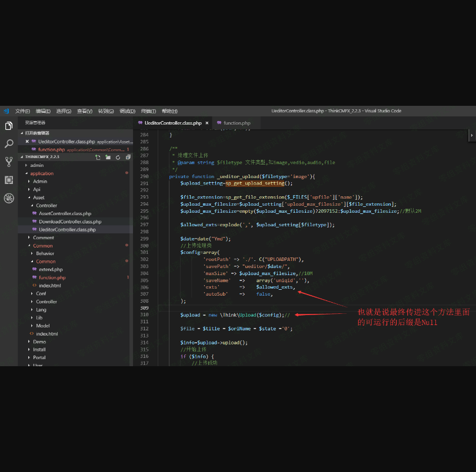Open the Extensions view in activity bar

coord(9,180)
